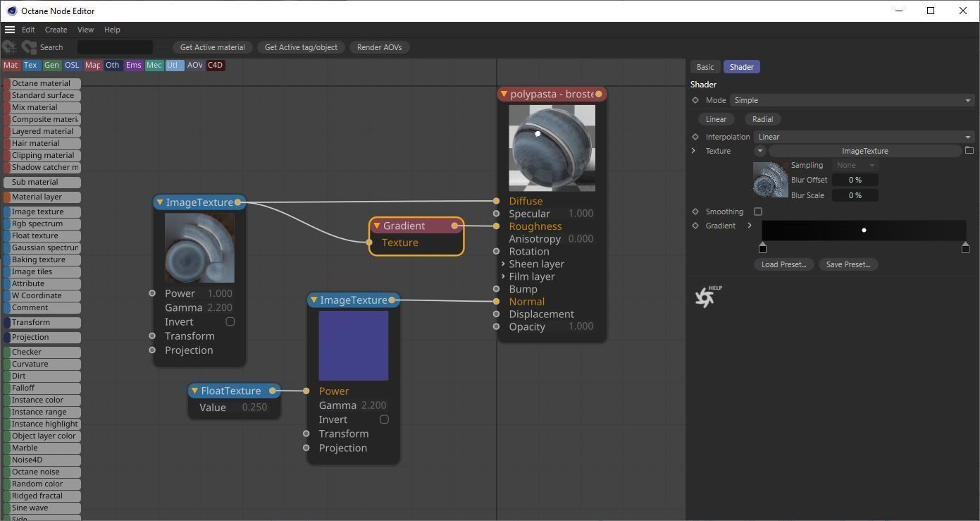Click the gradient color bar
Image resolution: width=980 pixels, height=521 pixels.
point(864,231)
